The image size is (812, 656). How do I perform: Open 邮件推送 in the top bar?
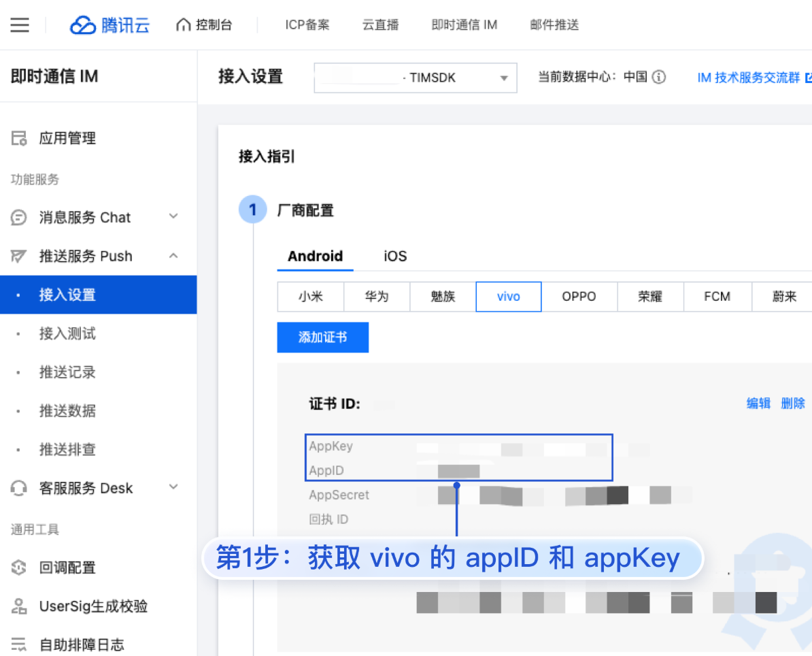[x=554, y=25]
